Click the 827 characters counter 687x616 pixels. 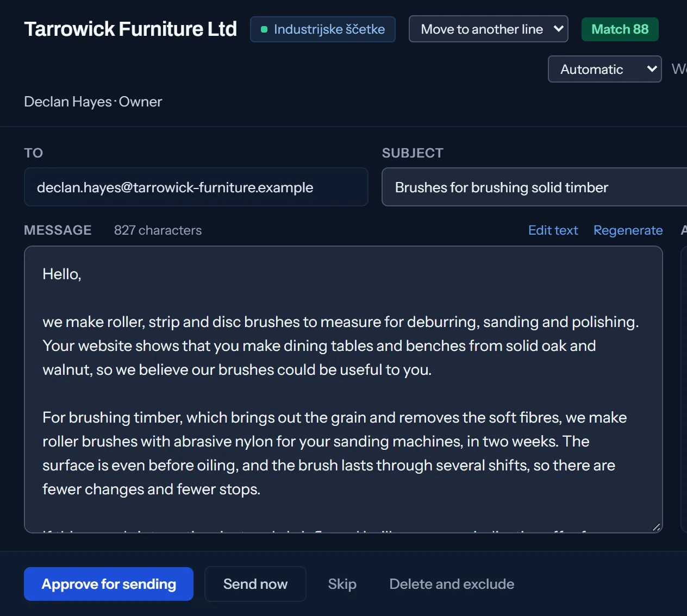[158, 230]
